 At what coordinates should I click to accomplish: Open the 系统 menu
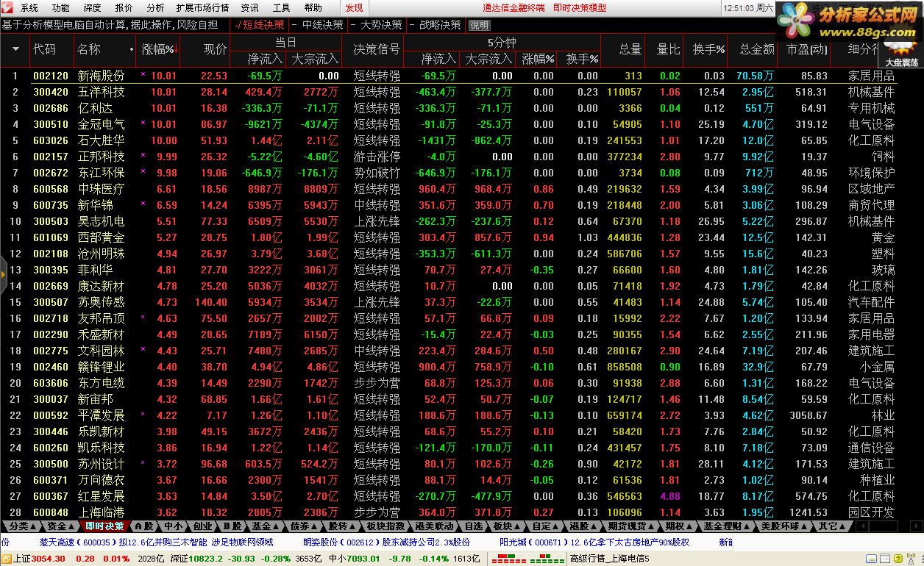pos(29,8)
